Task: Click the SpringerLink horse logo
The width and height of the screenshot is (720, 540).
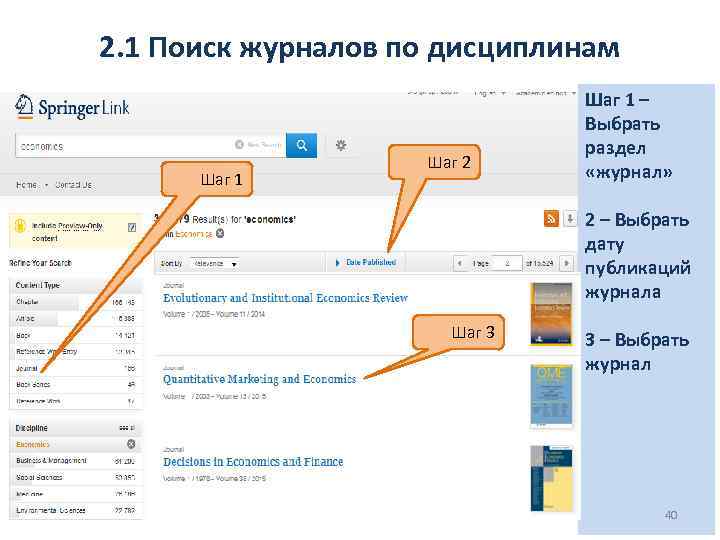Action: [x=23, y=107]
